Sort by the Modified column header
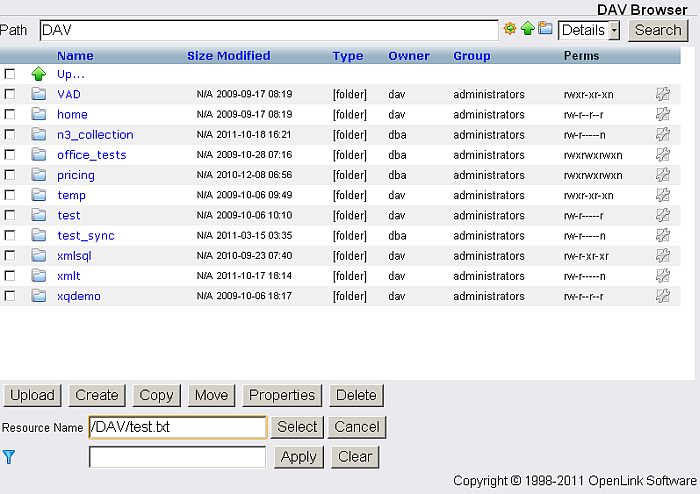Viewport: 700px width, 494px height. coord(244,56)
